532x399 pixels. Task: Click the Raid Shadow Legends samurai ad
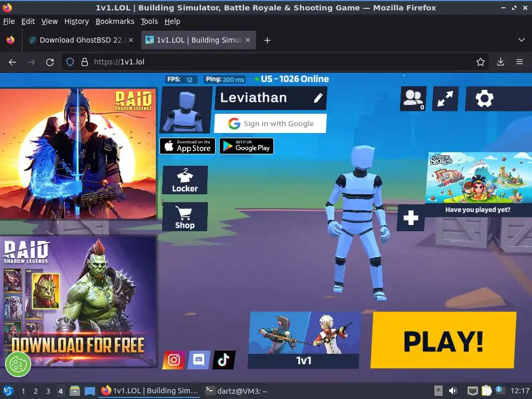78,154
